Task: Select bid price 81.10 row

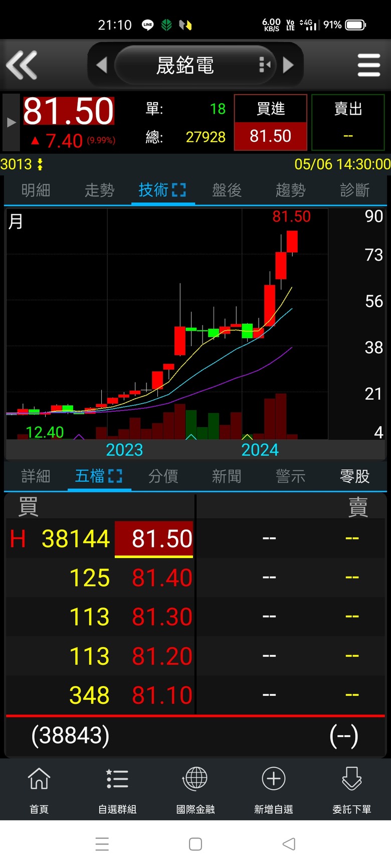Action: pos(162,695)
